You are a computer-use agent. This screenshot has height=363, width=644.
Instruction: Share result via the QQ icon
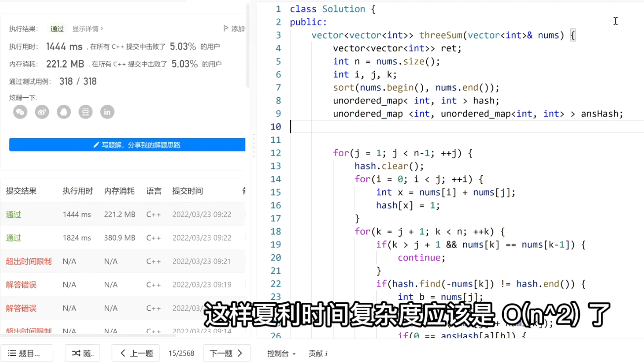(x=64, y=112)
